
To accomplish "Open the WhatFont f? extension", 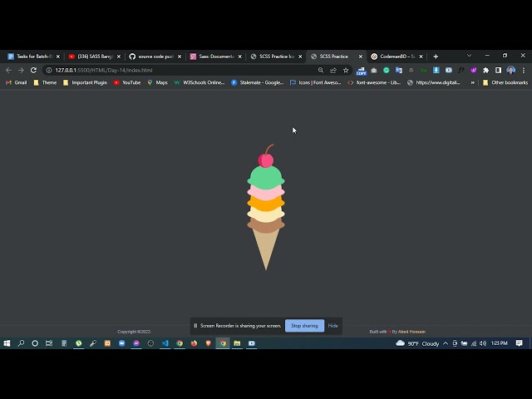I will (x=461, y=70).
